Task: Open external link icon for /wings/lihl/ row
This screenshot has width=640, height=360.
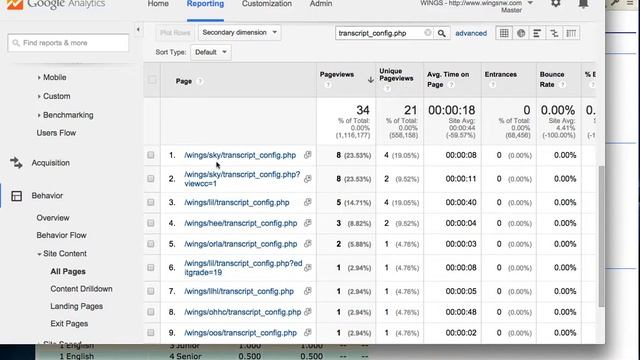Action: pos(307,291)
